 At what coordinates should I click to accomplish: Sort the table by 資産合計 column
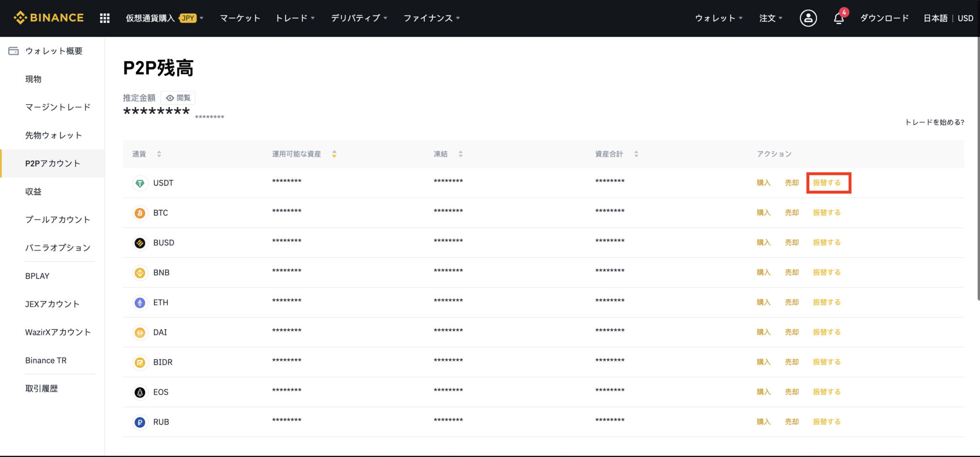[x=636, y=154]
